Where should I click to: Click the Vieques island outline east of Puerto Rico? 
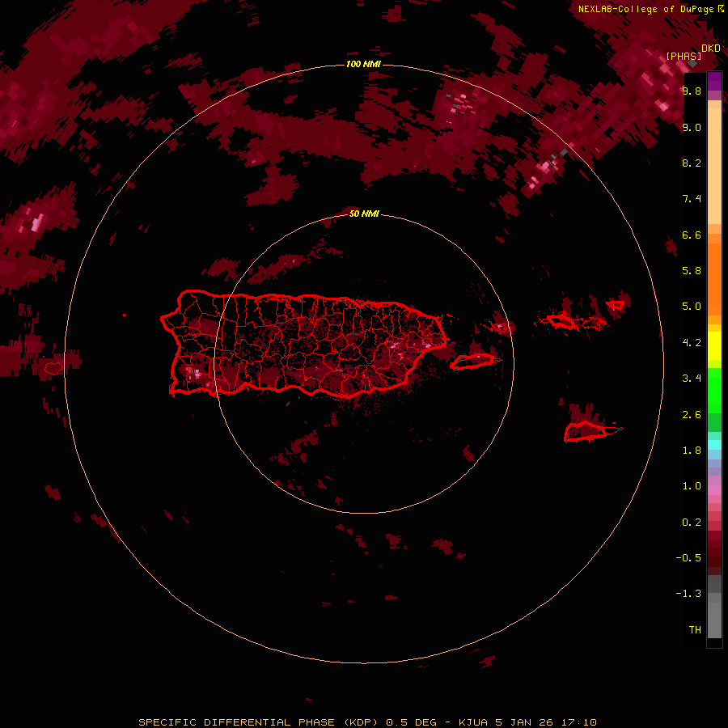(472, 362)
